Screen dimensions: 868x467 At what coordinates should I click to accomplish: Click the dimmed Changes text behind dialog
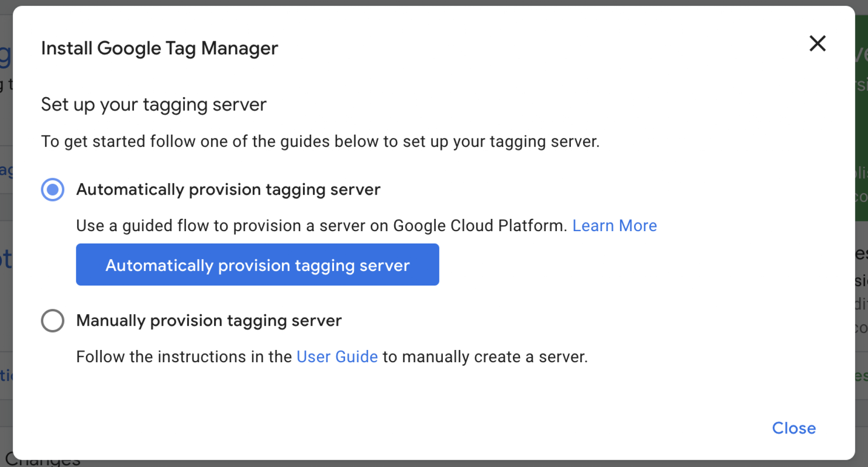(x=42, y=462)
